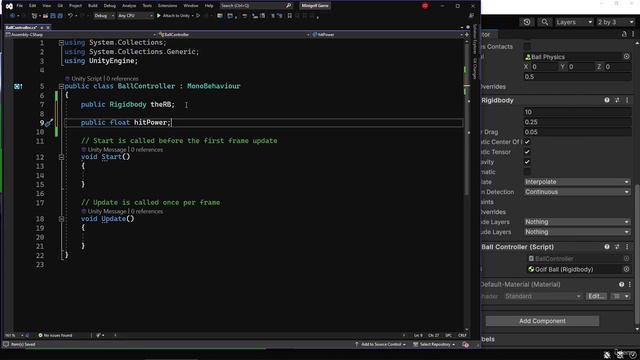The width and height of the screenshot is (640, 360).
Task: Click the No issues found status indicator
Action: click(x=55, y=335)
